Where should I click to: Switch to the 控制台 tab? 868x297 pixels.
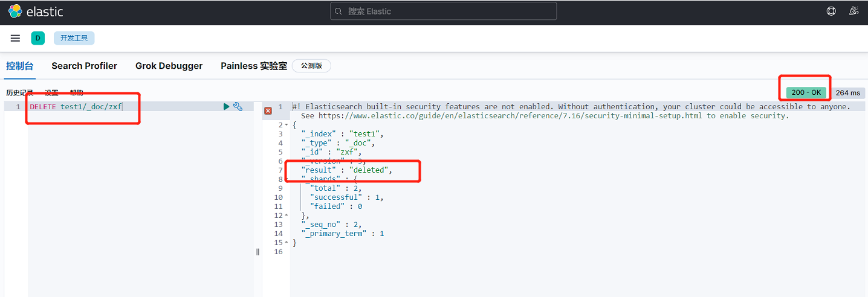(20, 66)
